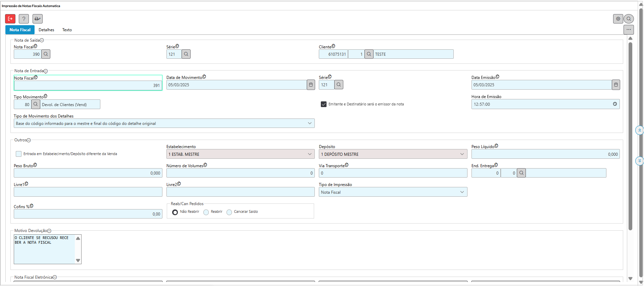
Task: Switch to the Detalhes tab
Action: [x=46, y=30]
